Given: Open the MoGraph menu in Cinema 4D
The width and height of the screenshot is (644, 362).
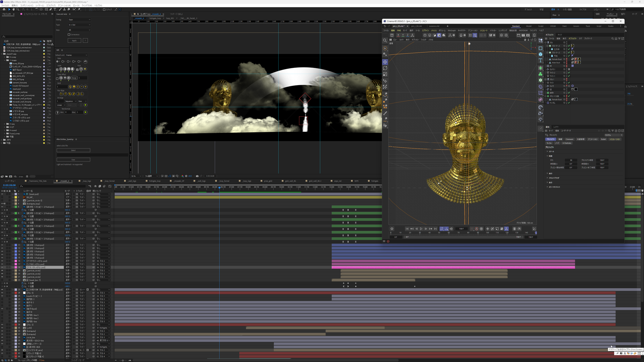Looking at the screenshot, I should (x=452, y=30).
